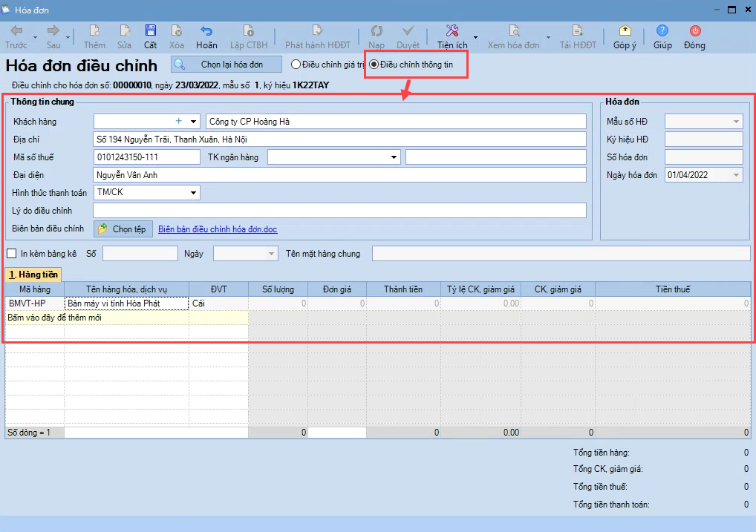Open the Mẫu số HĐ dropdown

pyautogui.click(x=736, y=122)
